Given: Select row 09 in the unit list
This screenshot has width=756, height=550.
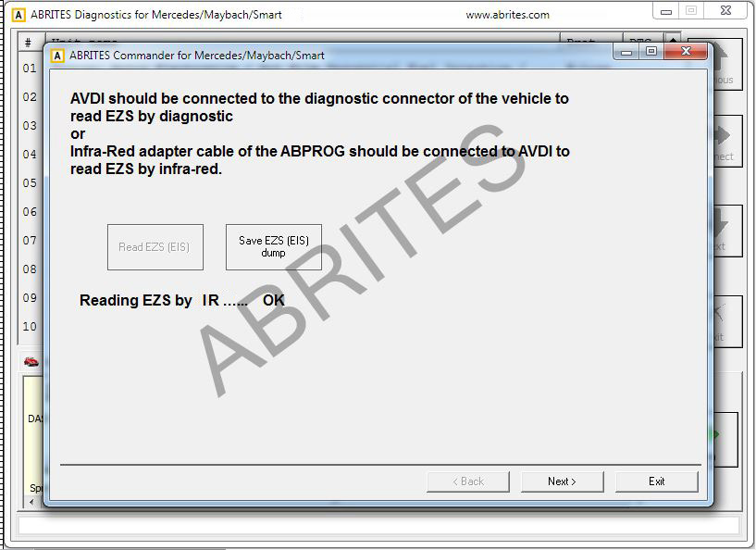Looking at the screenshot, I should (x=30, y=297).
